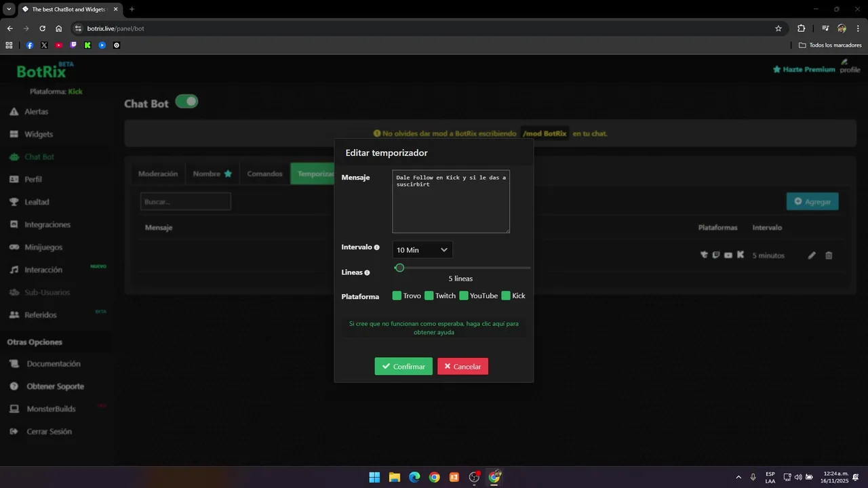Click the microphone tray icon
868x488 pixels.
tap(753, 477)
